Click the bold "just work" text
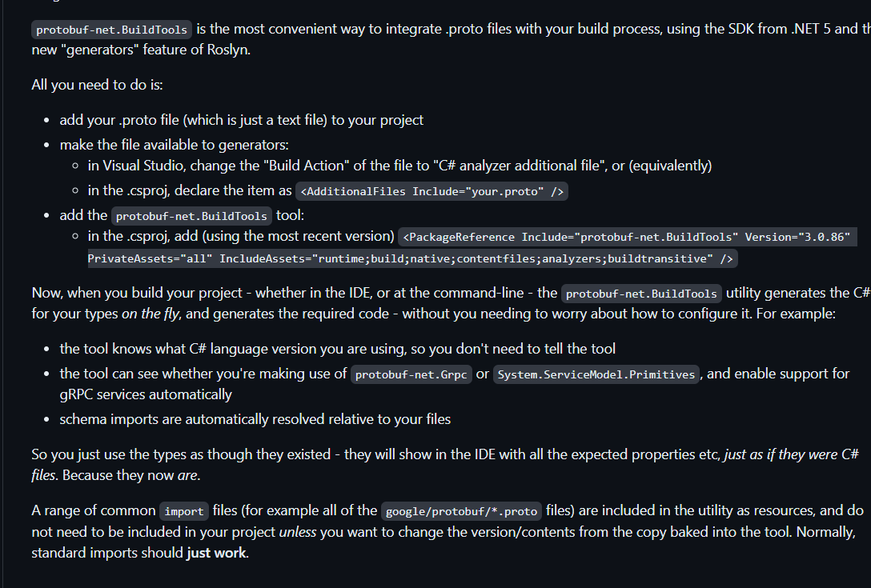 216,552
